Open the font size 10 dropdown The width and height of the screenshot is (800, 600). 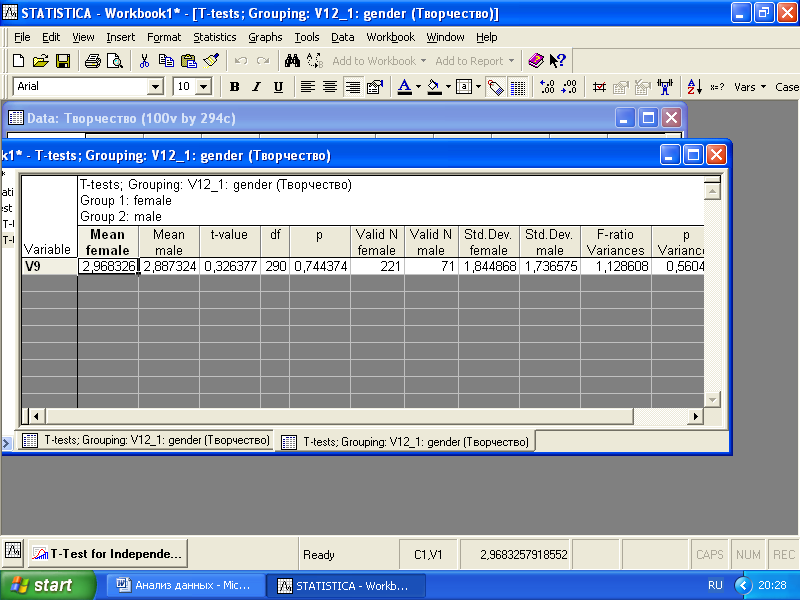(204, 87)
